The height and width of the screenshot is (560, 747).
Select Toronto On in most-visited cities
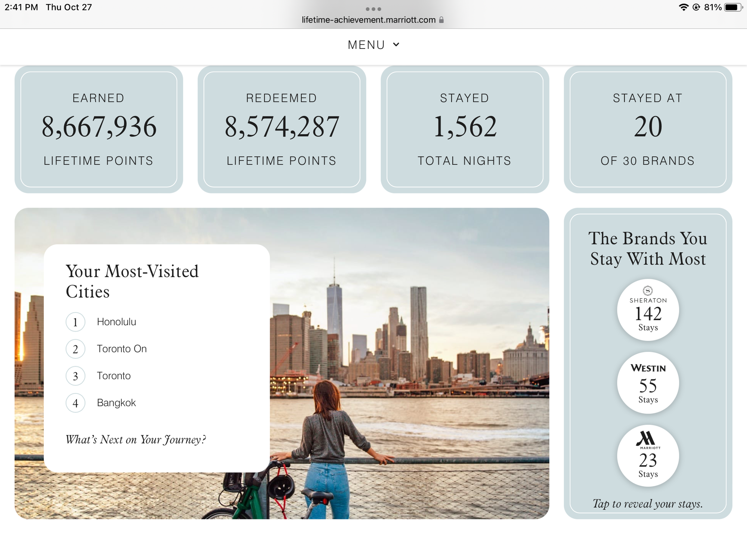pos(122,349)
